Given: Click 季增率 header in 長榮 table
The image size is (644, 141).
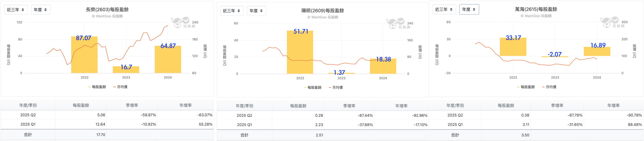Looking at the screenshot, I should point(132,105).
